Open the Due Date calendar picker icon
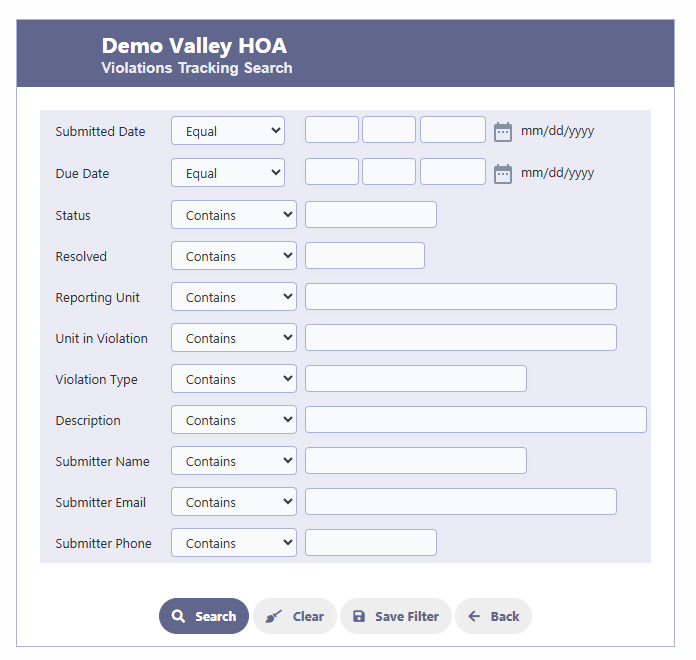Screen dimensions: 696x660 (x=502, y=174)
